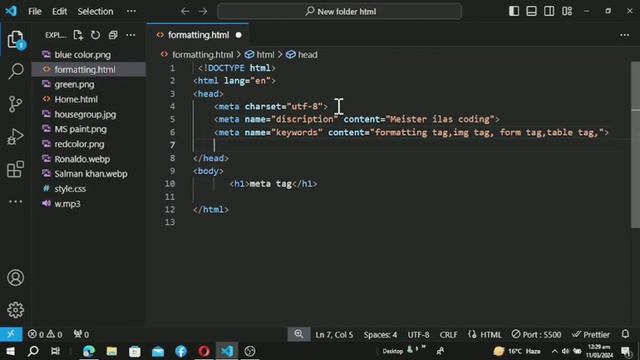Open the File menu

click(35, 11)
